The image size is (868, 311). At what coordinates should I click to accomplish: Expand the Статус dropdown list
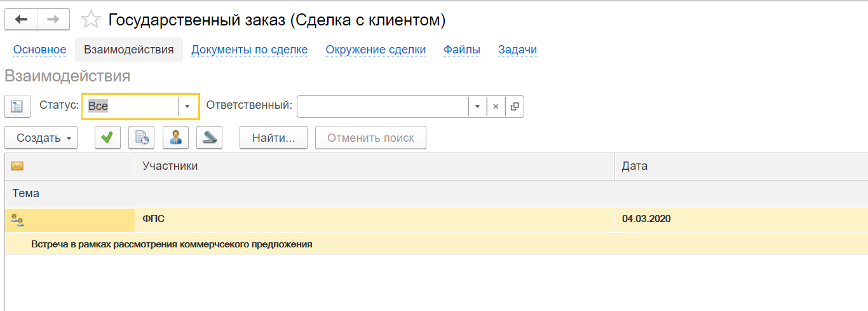(187, 106)
